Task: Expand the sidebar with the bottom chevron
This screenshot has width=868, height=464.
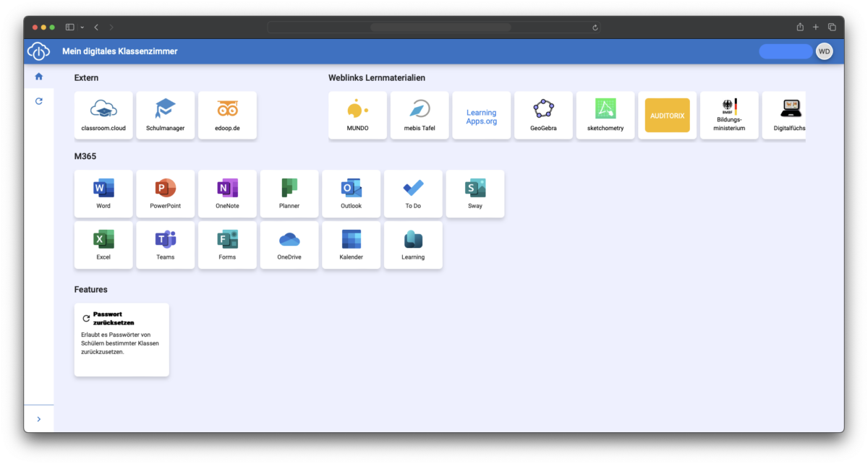Action: click(x=38, y=418)
